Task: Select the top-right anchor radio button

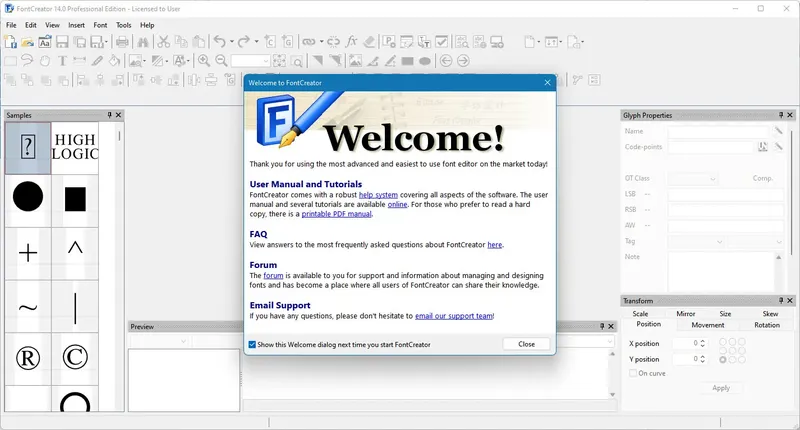Action: click(x=742, y=341)
